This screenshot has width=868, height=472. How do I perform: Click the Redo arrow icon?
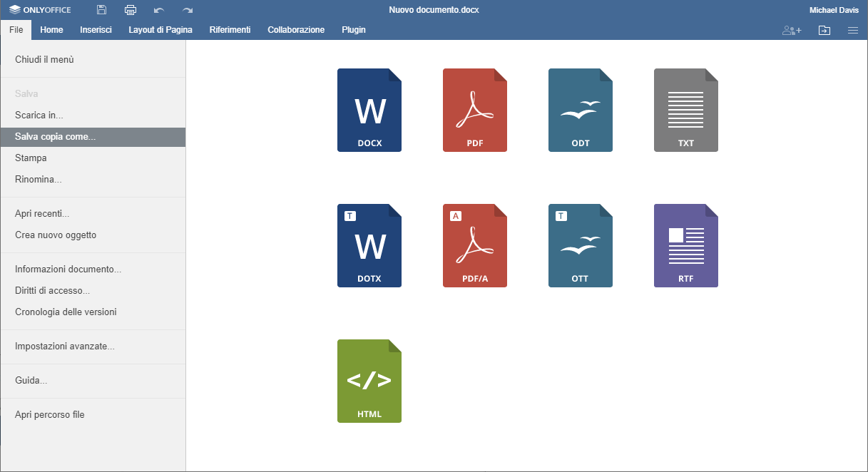tap(188, 10)
